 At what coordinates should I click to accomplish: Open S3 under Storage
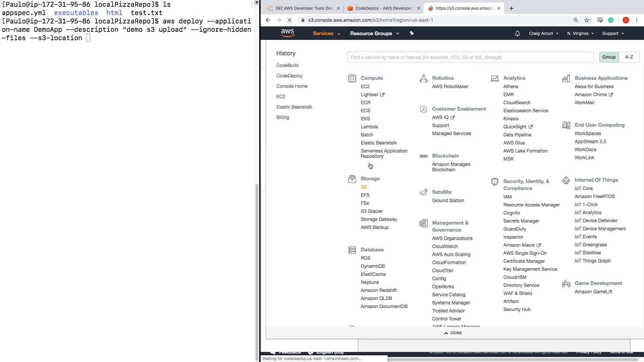pyautogui.click(x=364, y=187)
